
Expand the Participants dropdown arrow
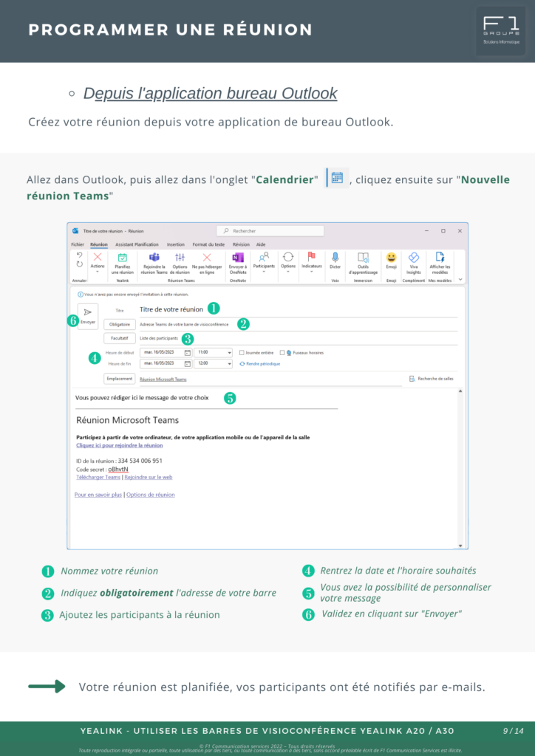264,272
